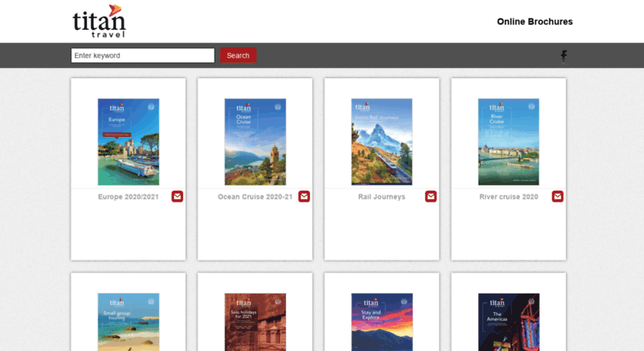The height and width of the screenshot is (351, 644).
Task: Click the envelope icon for Rail Journeys
Action: pos(431,197)
